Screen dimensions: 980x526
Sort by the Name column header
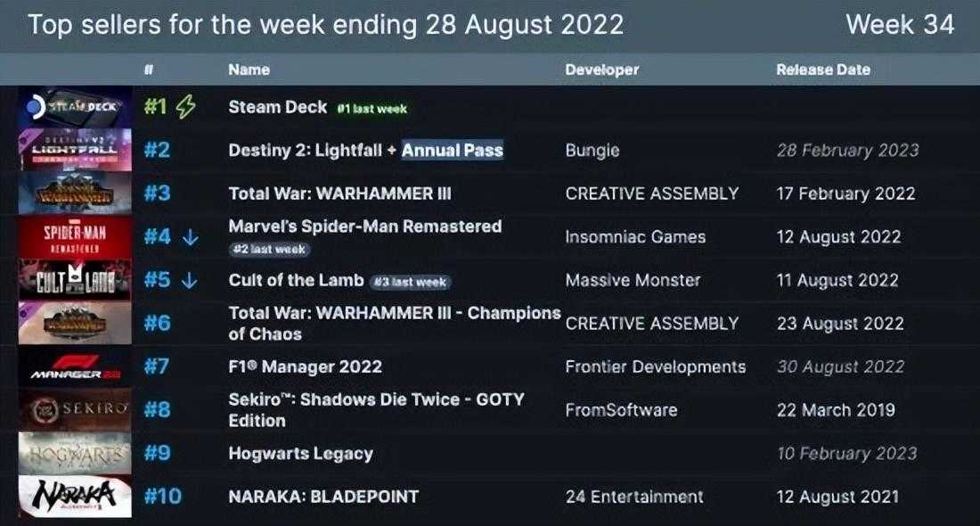coord(249,70)
